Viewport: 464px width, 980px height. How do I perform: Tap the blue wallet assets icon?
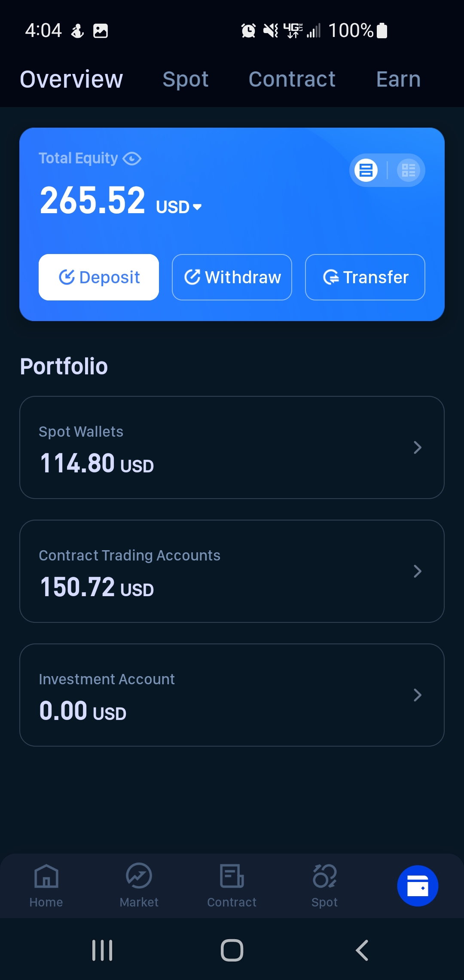point(418,886)
